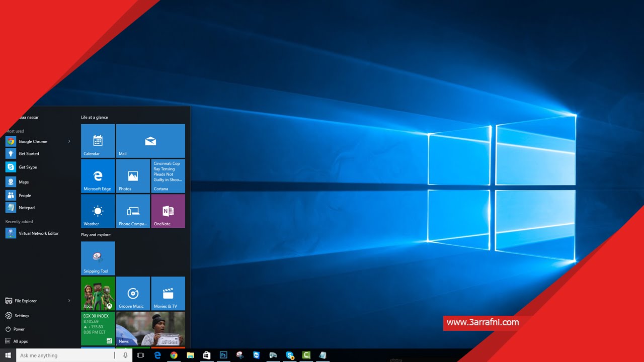
Task: Open Google Chrome from the taskbar
Action: 174,355
